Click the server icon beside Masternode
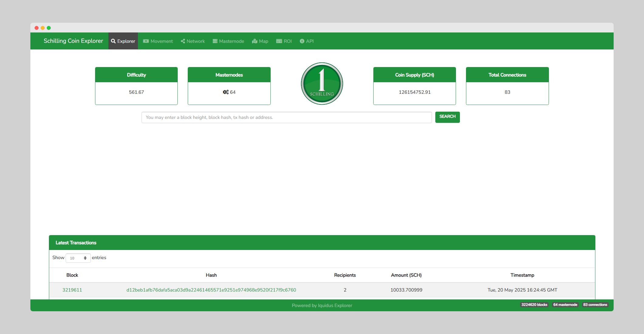This screenshot has height=334, width=644. [215, 41]
